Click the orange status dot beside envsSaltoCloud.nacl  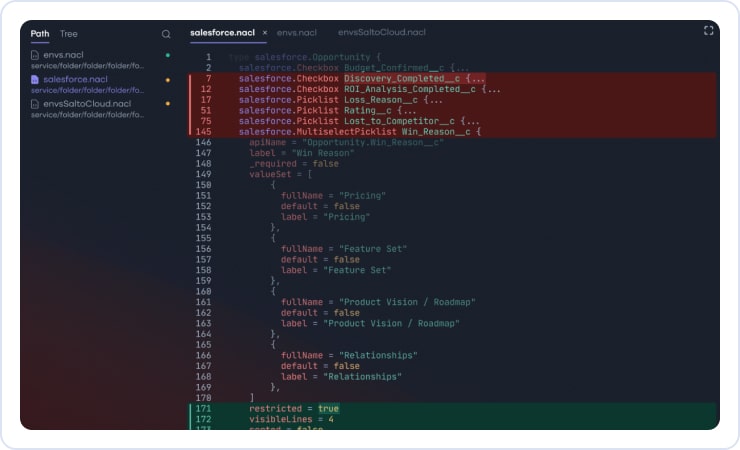point(168,103)
